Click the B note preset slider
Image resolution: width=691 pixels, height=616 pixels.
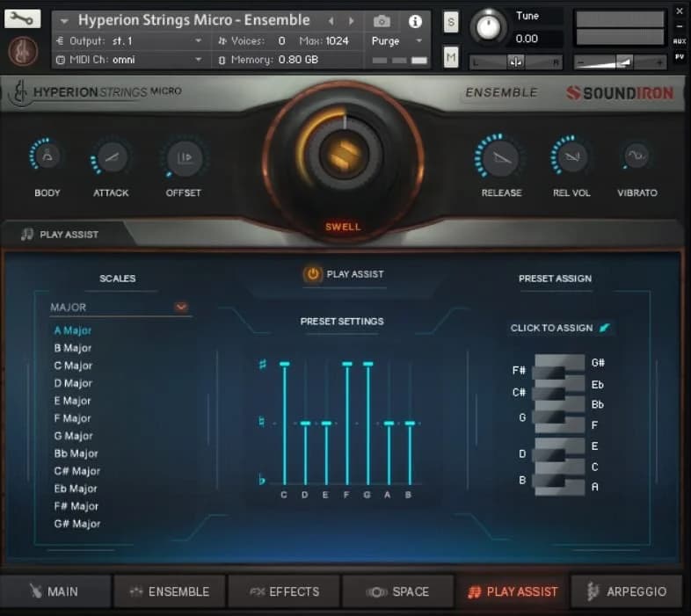point(410,424)
